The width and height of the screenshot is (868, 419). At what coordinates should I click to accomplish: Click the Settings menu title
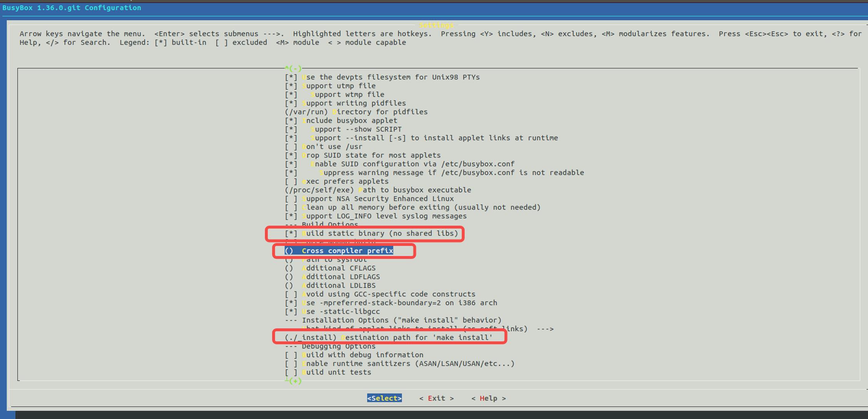tap(436, 25)
